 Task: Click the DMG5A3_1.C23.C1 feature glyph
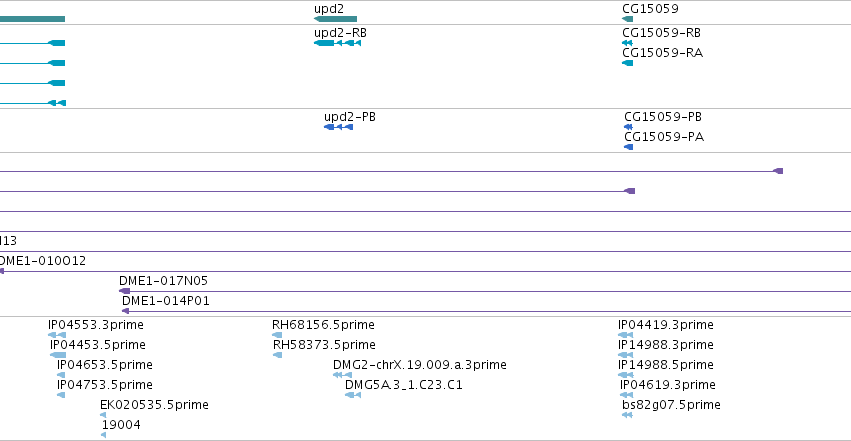tap(353, 395)
